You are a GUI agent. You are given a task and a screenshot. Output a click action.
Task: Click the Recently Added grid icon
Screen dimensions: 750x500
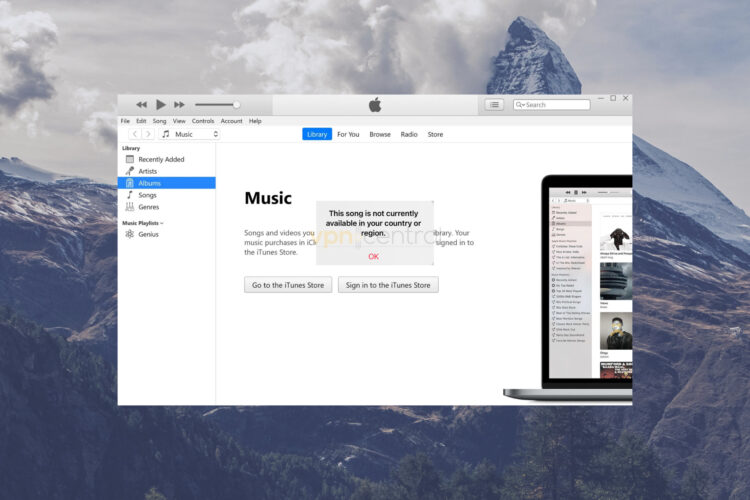point(130,159)
